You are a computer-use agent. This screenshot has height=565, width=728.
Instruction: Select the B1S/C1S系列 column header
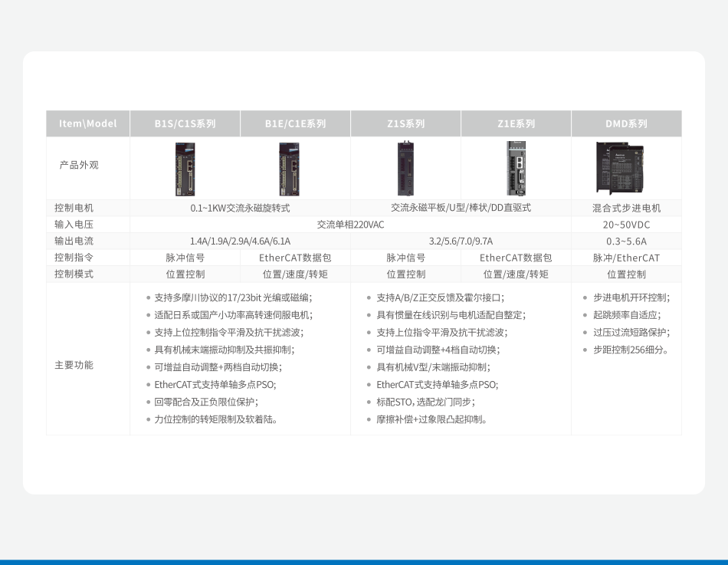click(185, 123)
